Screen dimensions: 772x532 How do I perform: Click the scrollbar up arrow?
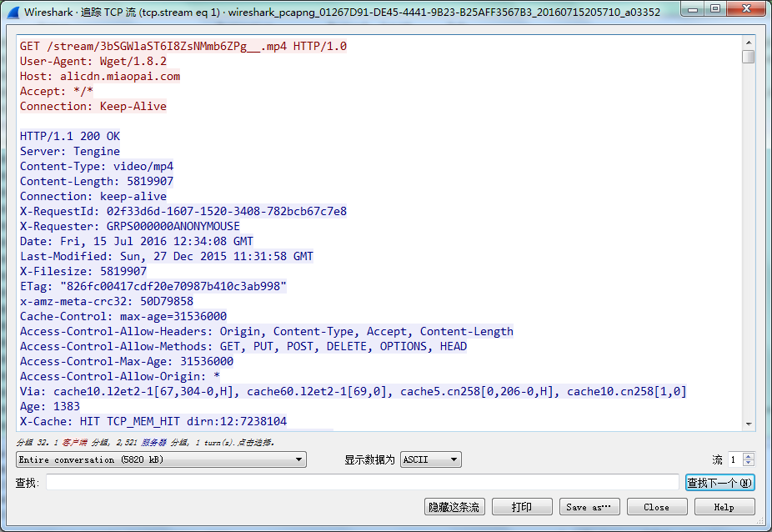(x=749, y=43)
